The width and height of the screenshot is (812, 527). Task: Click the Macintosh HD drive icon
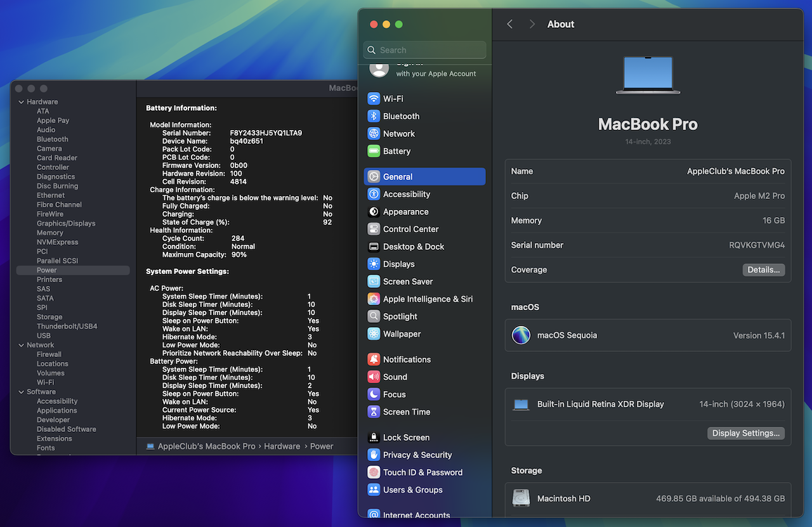pyautogui.click(x=521, y=498)
